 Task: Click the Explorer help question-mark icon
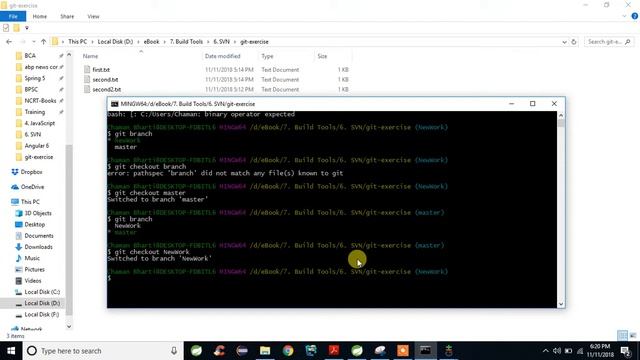635,16
